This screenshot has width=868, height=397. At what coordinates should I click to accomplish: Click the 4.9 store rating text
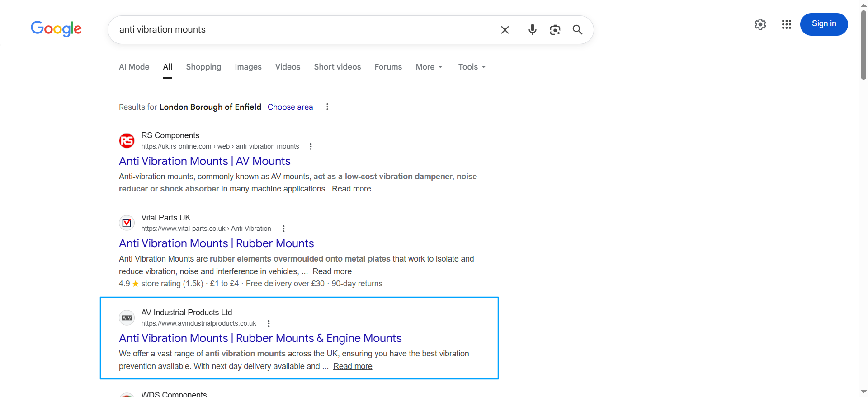click(x=161, y=284)
